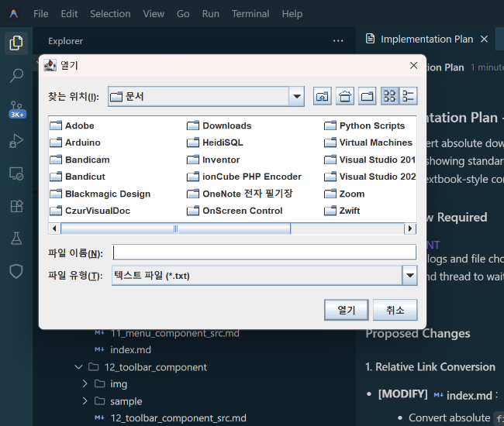The image size is (504, 426).
Task: Open the File menu
Action: [x=41, y=14]
